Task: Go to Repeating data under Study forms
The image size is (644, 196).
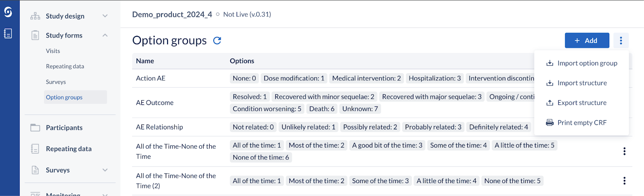Action: coord(65,66)
